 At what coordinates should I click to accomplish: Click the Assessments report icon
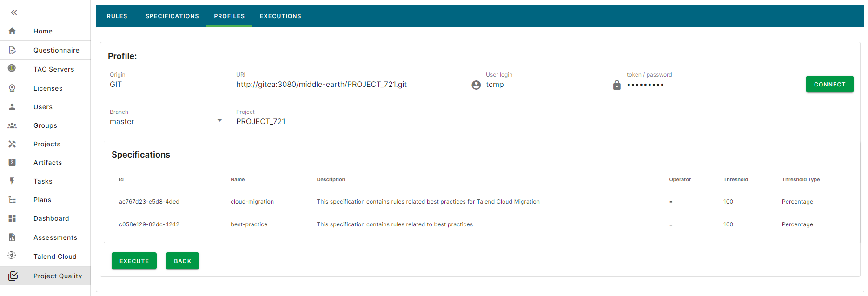click(x=12, y=237)
